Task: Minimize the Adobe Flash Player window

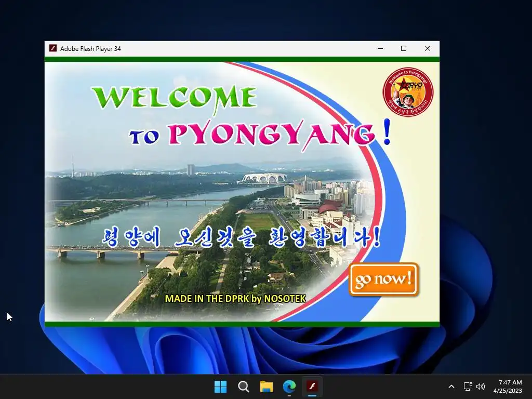Action: [380, 48]
